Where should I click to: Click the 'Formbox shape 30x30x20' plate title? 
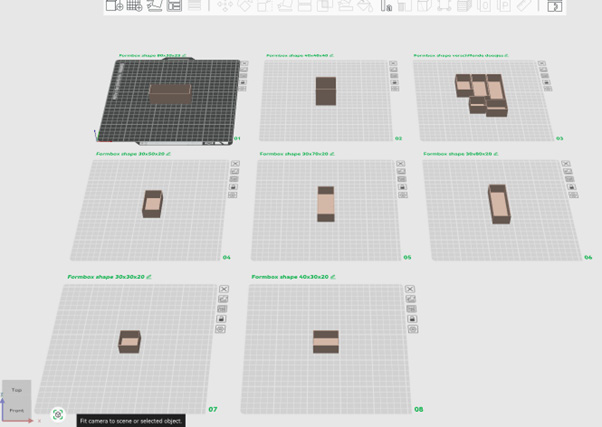(106, 277)
